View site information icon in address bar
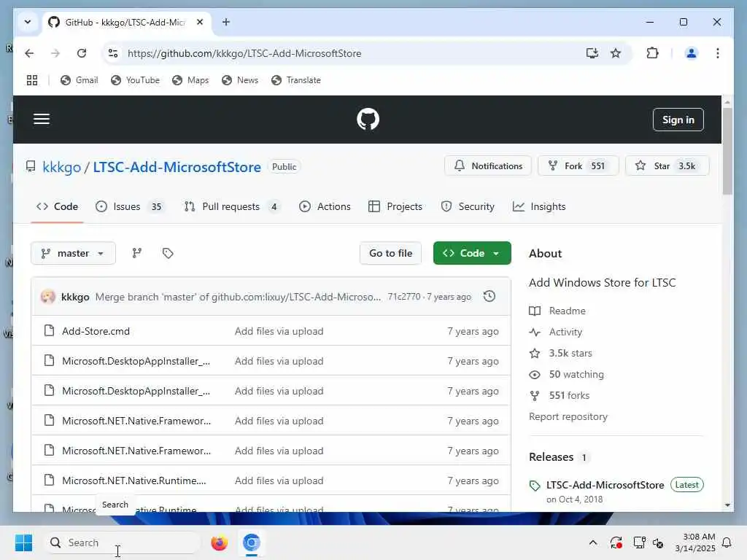Image resolution: width=747 pixels, height=560 pixels. point(113,53)
